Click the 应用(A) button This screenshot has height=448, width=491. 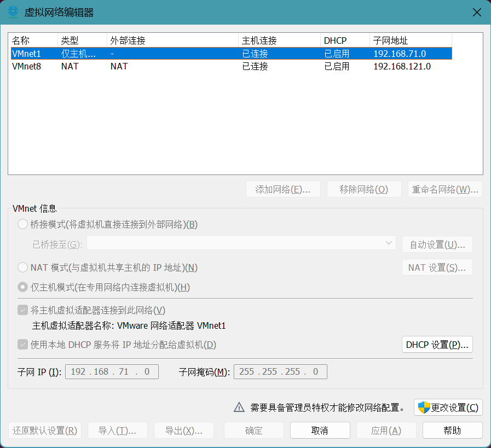pos(386,430)
